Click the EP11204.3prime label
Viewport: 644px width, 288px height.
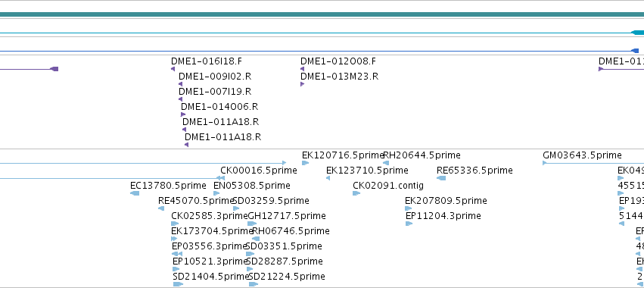click(x=443, y=216)
